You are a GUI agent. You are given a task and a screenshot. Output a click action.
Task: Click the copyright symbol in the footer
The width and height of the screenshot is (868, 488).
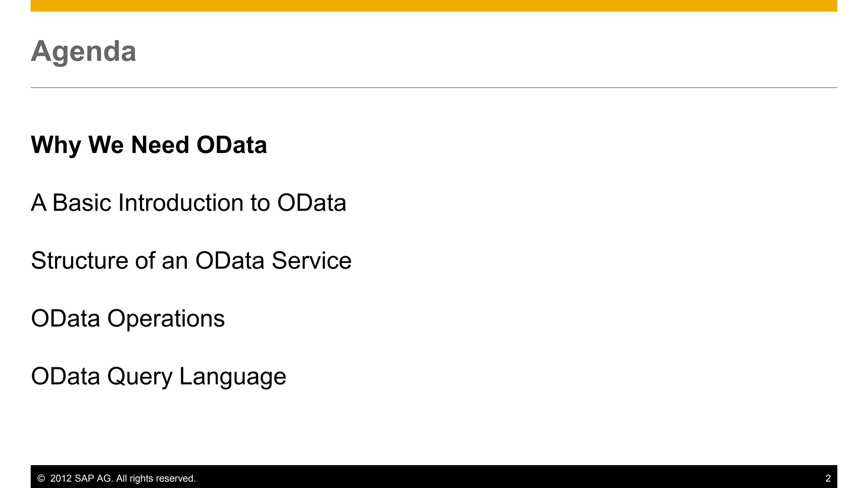click(41, 478)
